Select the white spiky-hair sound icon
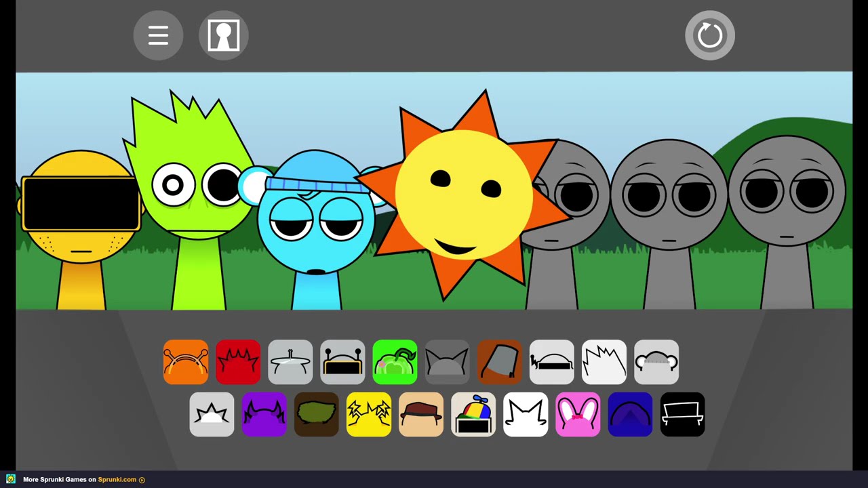The width and height of the screenshot is (868, 488). click(604, 362)
